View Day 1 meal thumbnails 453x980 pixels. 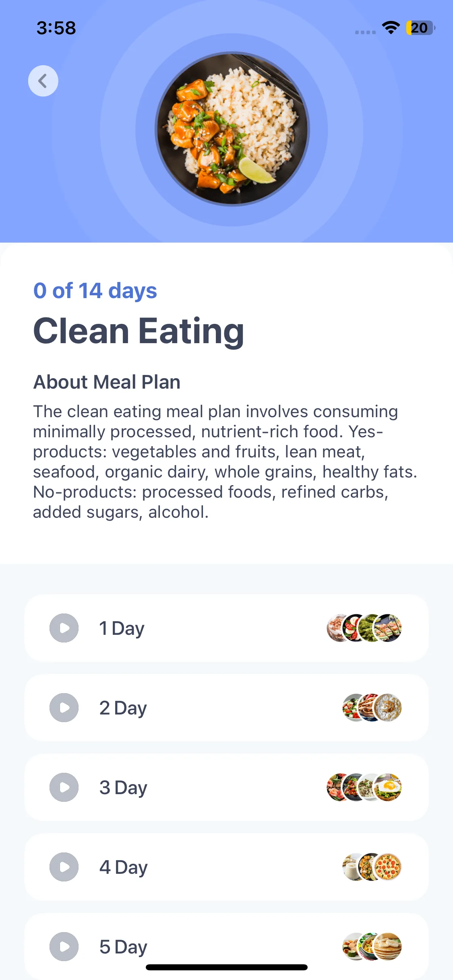click(364, 628)
